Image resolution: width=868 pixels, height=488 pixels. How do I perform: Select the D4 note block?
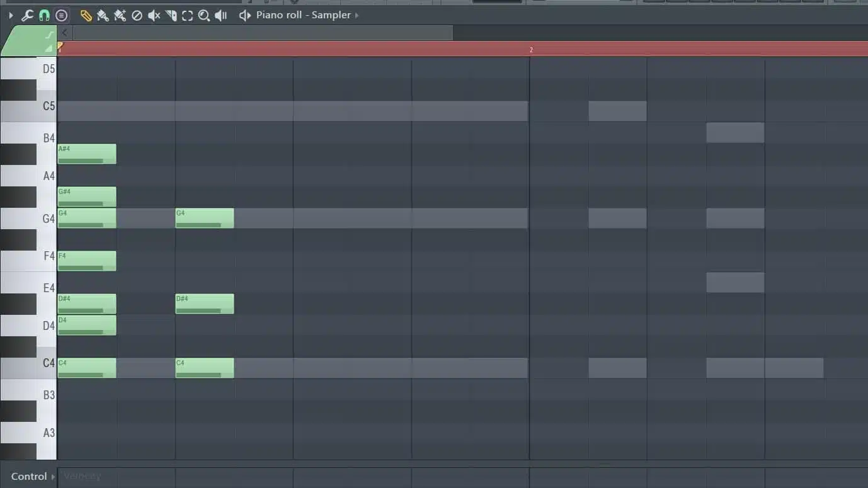coord(87,326)
